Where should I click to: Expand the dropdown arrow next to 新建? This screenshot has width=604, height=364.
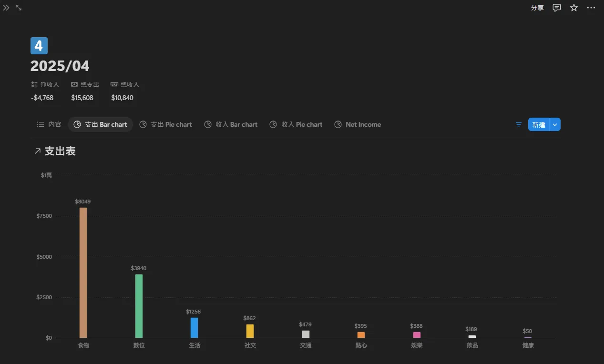555,124
